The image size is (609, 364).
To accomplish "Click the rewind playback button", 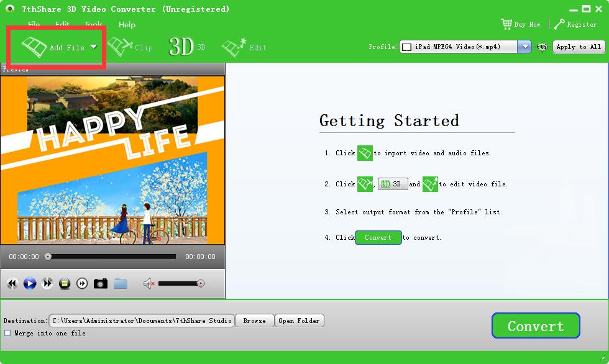I will (x=12, y=283).
